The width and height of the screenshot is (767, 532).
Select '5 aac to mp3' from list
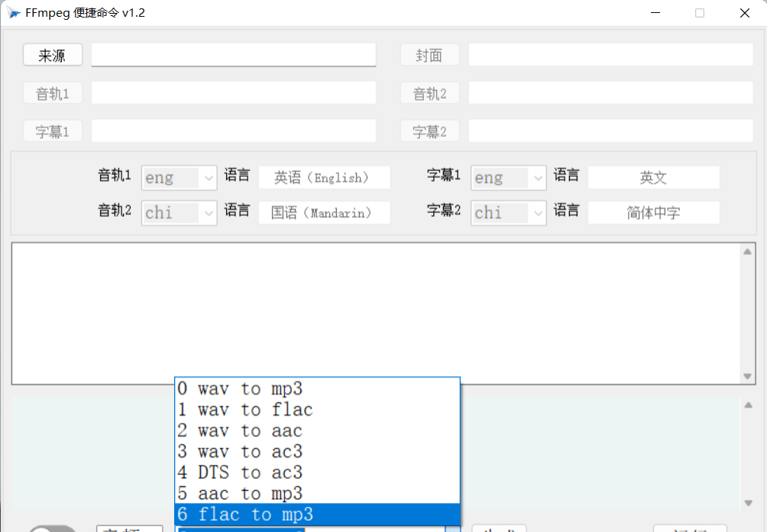[318, 494]
